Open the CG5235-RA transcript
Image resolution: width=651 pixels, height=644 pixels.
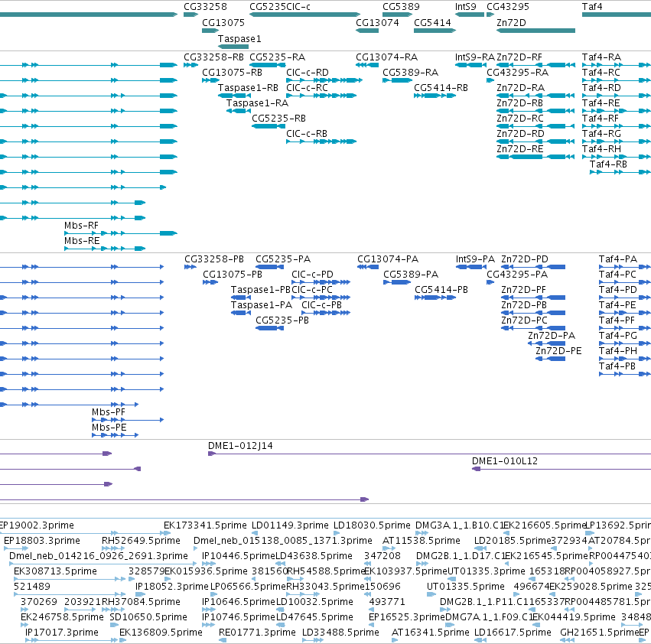pyautogui.click(x=269, y=65)
